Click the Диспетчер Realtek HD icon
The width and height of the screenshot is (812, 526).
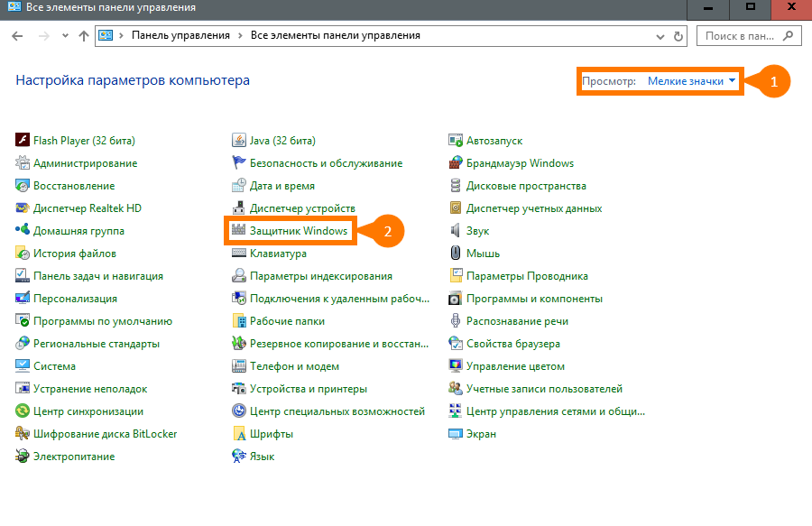point(23,208)
